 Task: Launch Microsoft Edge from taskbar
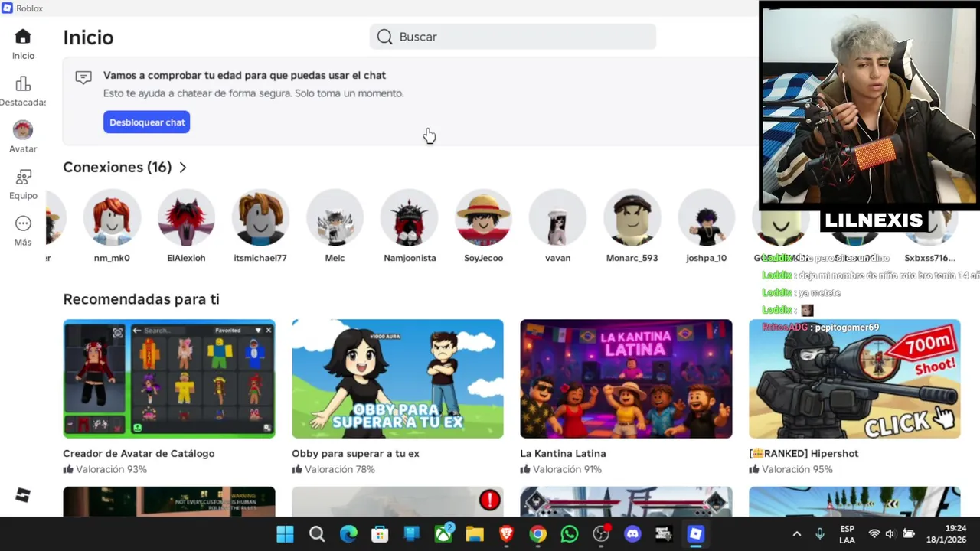[x=348, y=534]
